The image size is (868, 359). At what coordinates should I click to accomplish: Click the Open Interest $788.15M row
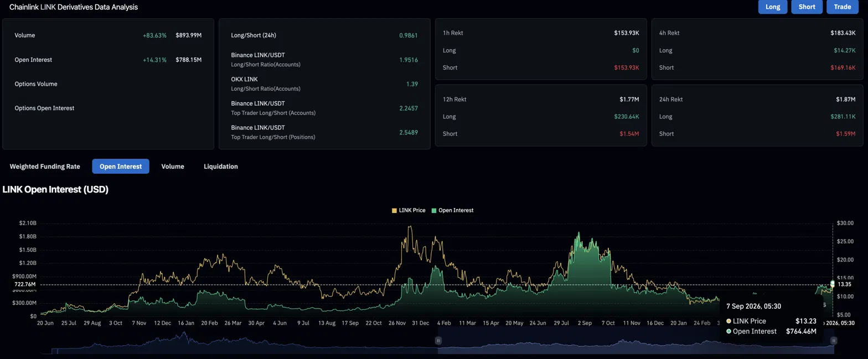[108, 60]
